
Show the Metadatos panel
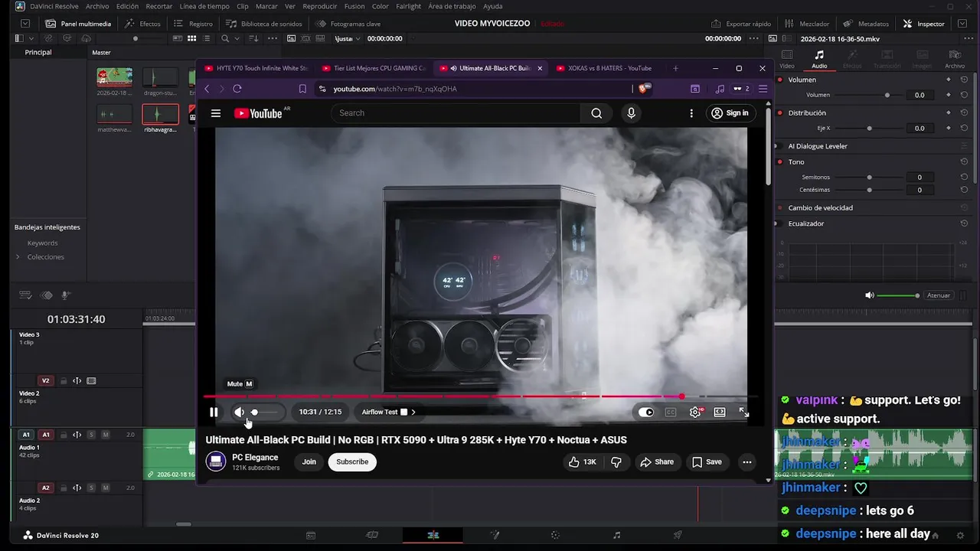point(866,24)
